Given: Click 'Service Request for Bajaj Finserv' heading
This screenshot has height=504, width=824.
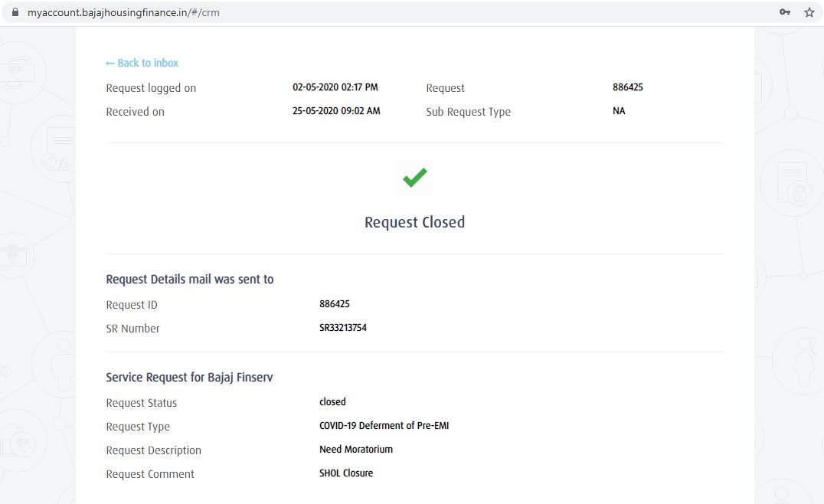Looking at the screenshot, I should [x=189, y=378].
